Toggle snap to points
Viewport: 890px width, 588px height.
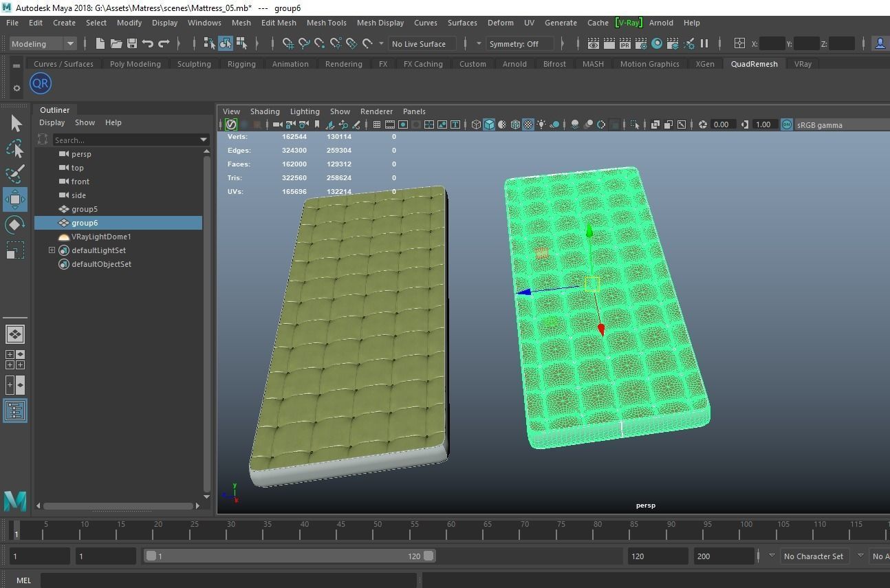pyautogui.click(x=320, y=43)
